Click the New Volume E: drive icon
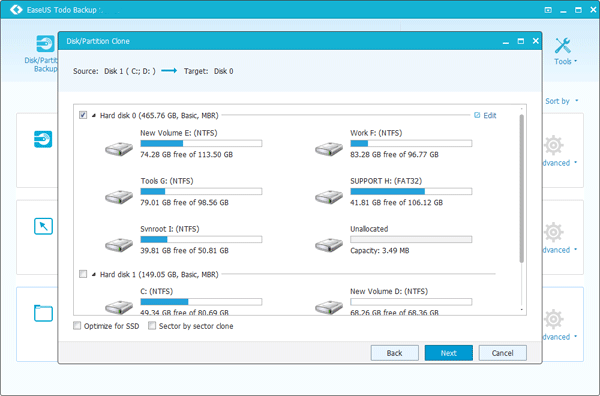This screenshot has height=396, width=600. tap(119, 149)
